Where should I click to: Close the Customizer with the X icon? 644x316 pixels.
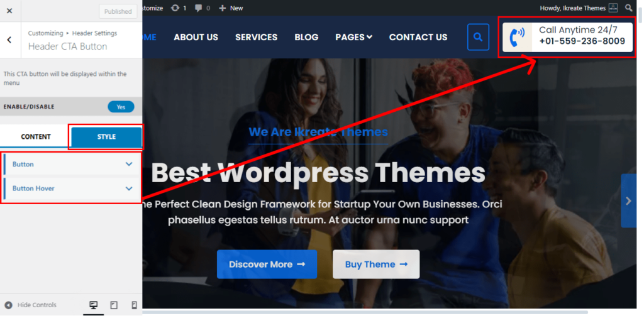tap(9, 11)
